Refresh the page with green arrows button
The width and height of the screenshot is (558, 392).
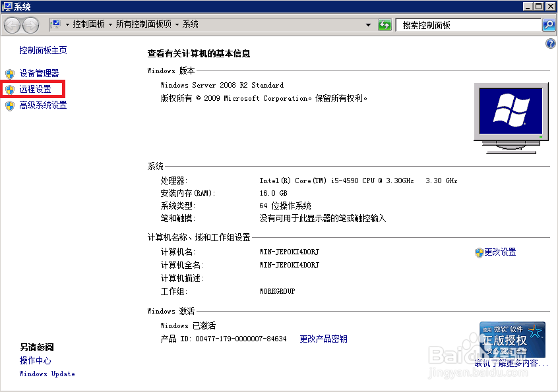click(385, 25)
